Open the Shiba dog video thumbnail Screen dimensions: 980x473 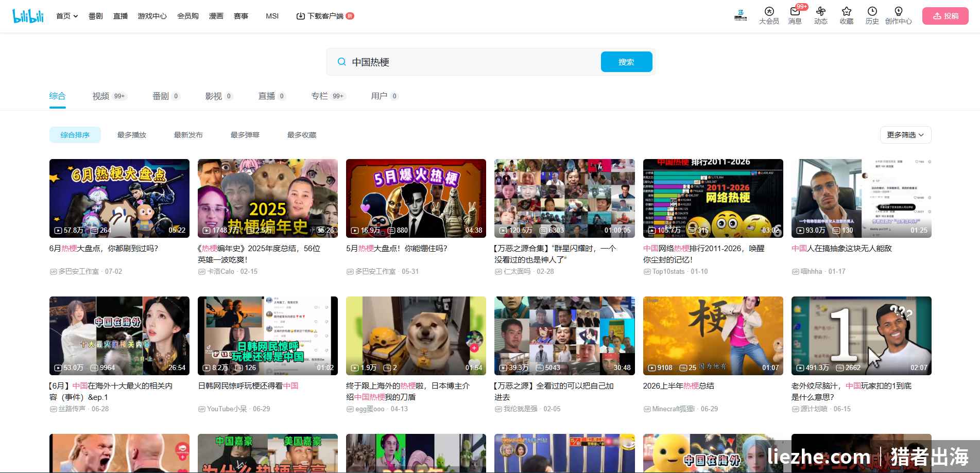[416, 336]
